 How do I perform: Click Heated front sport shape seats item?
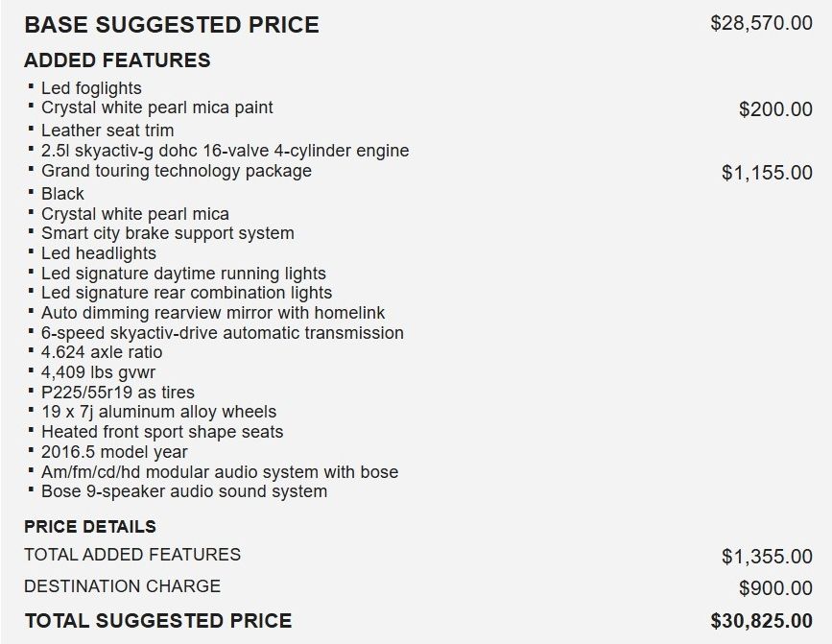coord(162,432)
